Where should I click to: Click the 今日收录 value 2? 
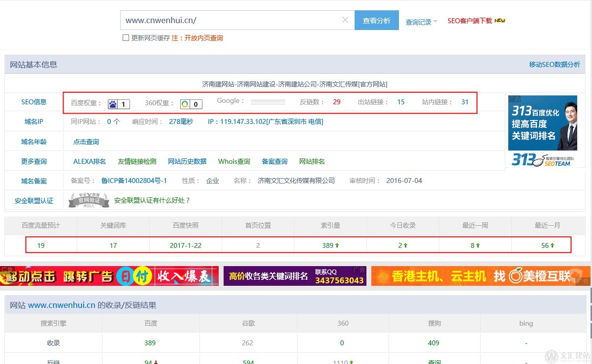pyautogui.click(x=400, y=245)
